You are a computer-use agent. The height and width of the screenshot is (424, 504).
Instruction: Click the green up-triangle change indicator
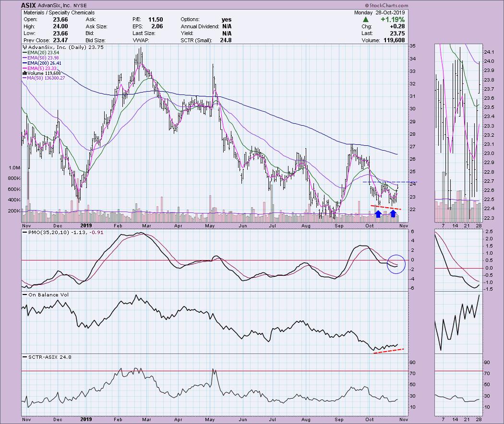coord(366,20)
